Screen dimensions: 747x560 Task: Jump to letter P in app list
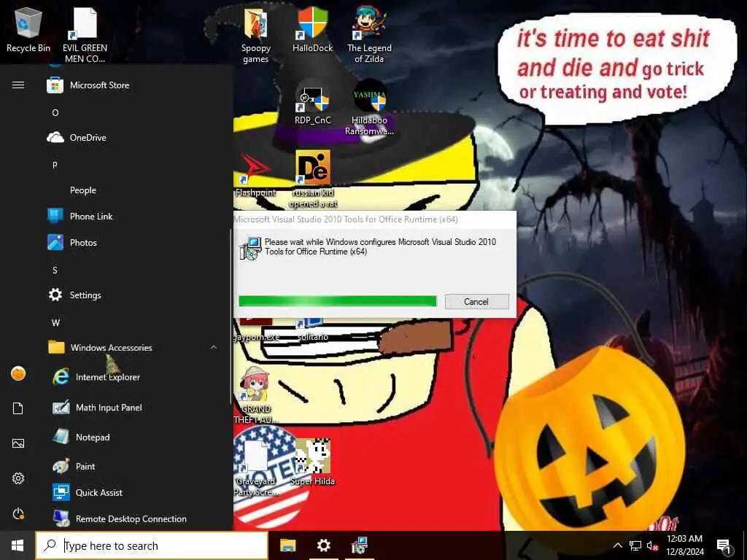click(55, 165)
